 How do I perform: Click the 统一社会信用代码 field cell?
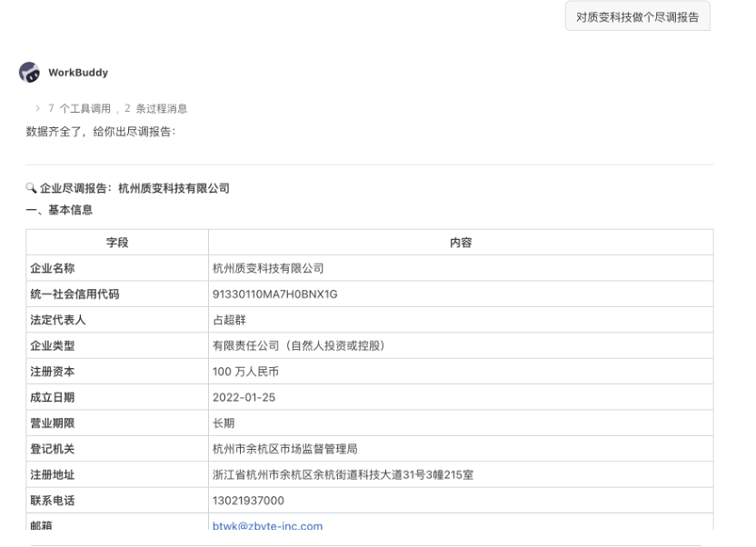click(x=117, y=294)
